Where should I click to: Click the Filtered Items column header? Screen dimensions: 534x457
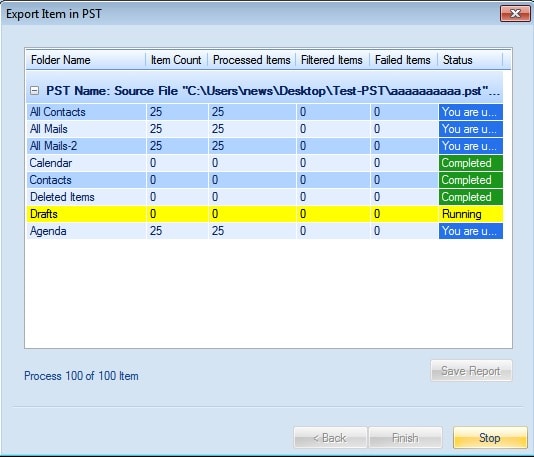coord(332,60)
